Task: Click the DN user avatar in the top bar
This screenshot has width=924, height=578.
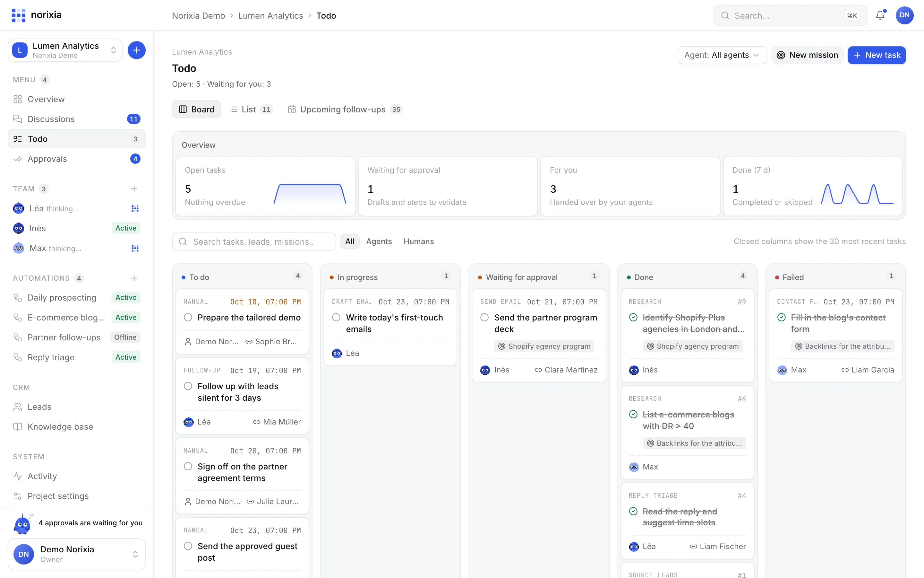Action: (x=904, y=15)
